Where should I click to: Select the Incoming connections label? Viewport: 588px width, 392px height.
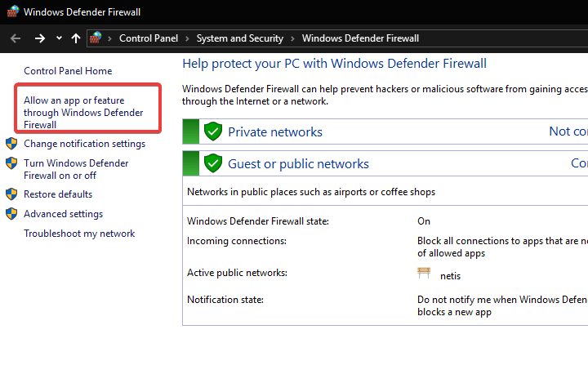(x=237, y=241)
